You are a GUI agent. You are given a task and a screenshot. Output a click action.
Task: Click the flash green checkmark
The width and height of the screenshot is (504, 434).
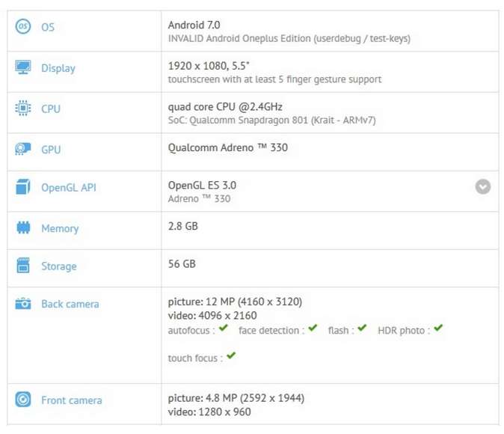tap(362, 328)
